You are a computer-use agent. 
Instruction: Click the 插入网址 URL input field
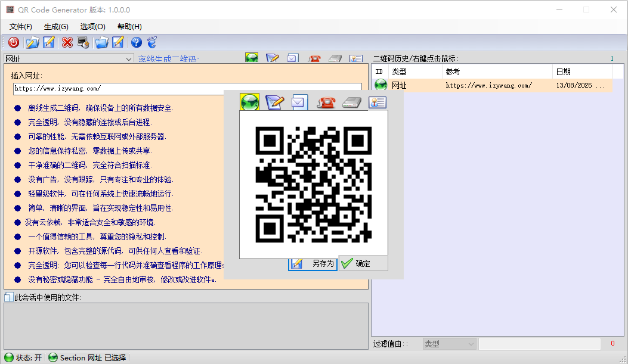(187, 89)
